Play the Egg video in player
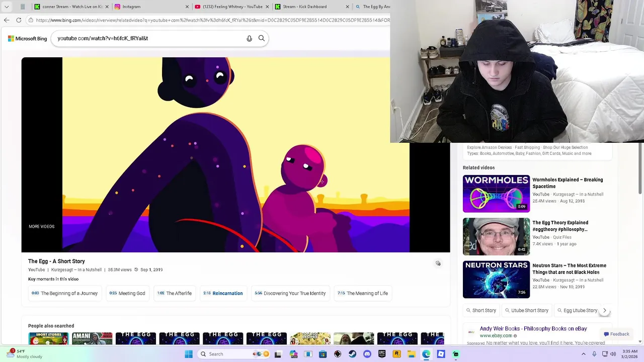The width and height of the screenshot is (644, 362). (x=235, y=155)
